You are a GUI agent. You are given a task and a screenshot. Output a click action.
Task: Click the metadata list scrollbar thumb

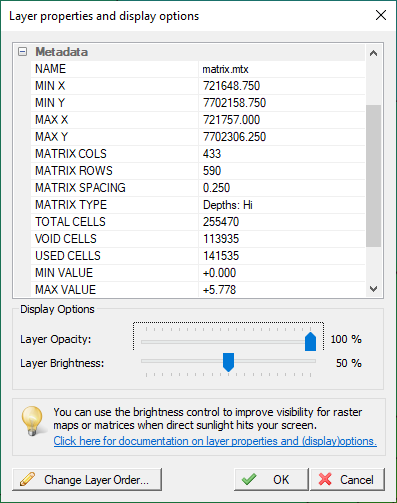[373, 176]
